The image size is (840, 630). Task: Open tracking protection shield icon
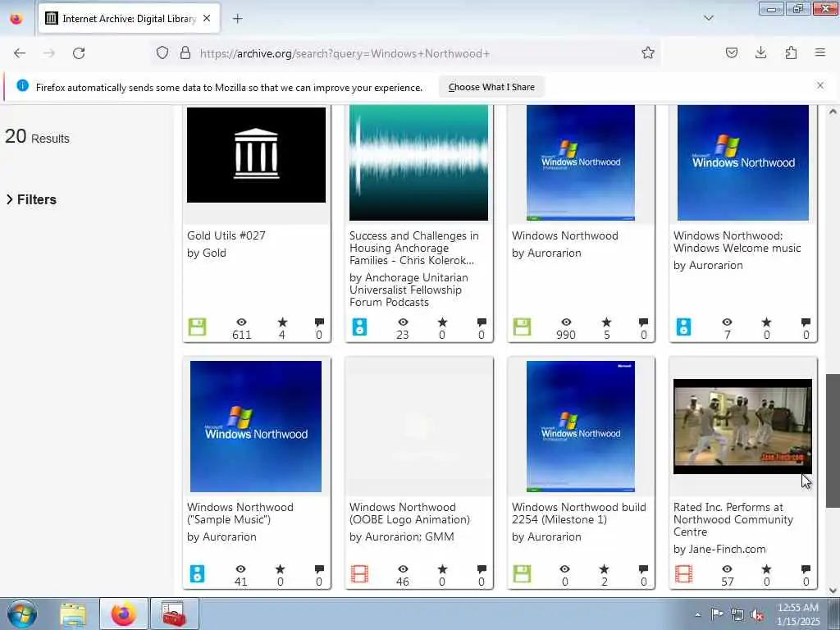162,52
